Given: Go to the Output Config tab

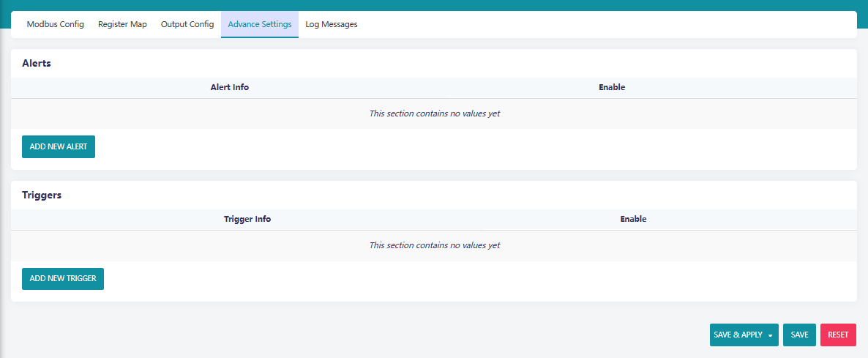Looking at the screenshot, I should [187, 24].
